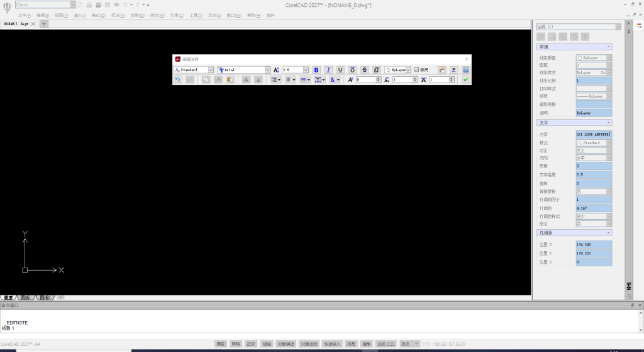This screenshot has width=644, height=352.
Task: Open the 格式(O) menu
Action: (98, 15)
